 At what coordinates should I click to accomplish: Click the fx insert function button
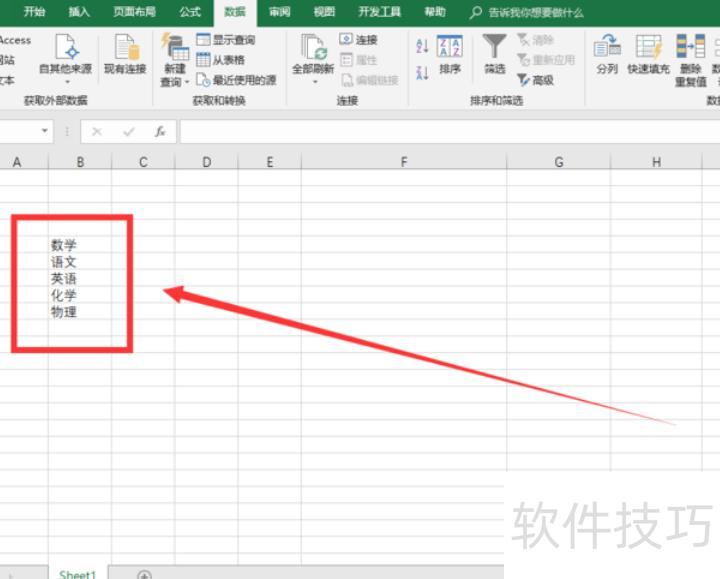[x=160, y=132]
